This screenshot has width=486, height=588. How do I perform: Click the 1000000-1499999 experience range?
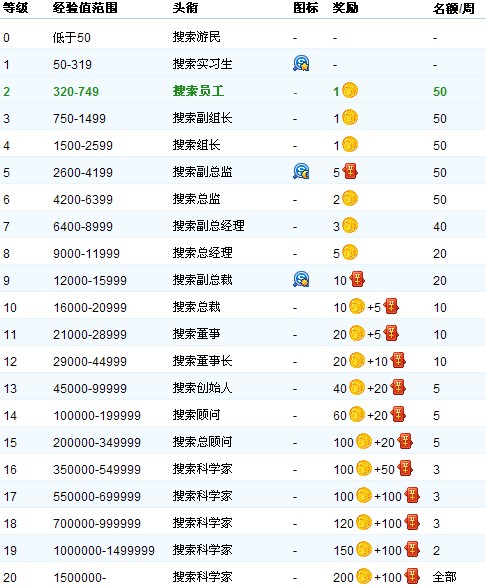click(104, 550)
